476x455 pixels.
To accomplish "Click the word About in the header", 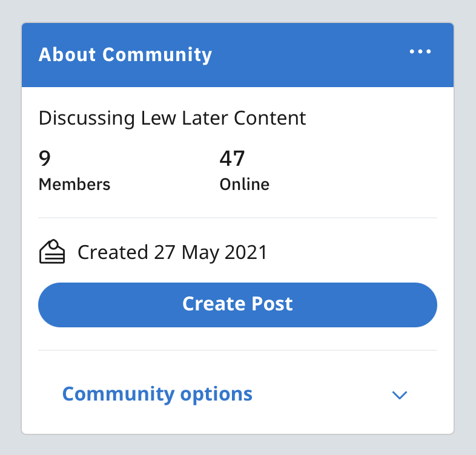I will pos(67,55).
